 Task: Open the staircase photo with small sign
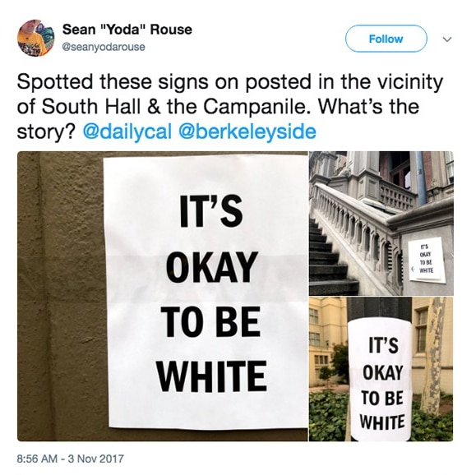coord(381,223)
